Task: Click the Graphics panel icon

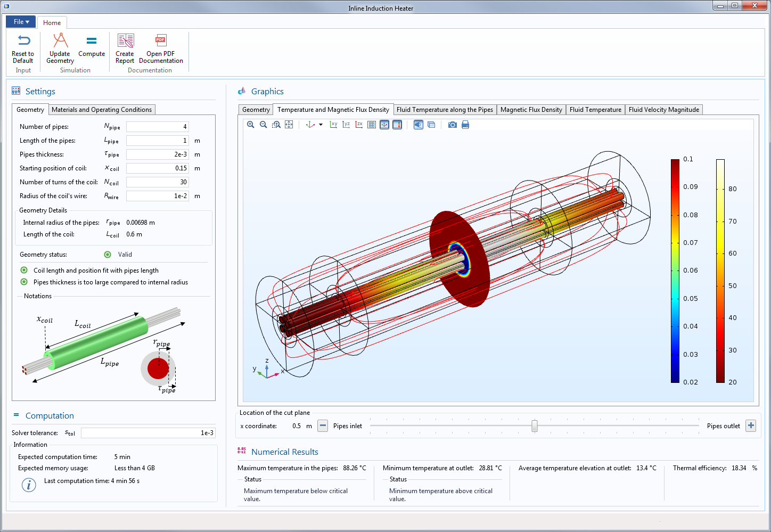Action: click(x=242, y=91)
